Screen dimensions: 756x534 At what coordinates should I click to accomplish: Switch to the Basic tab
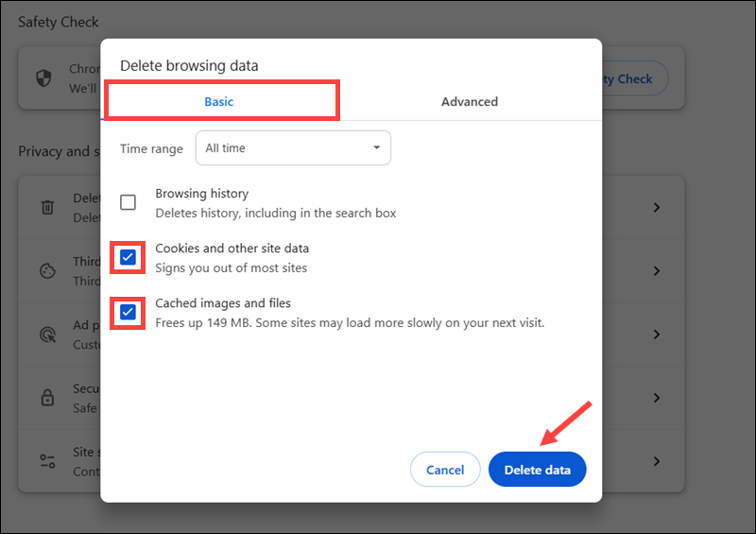tap(219, 101)
